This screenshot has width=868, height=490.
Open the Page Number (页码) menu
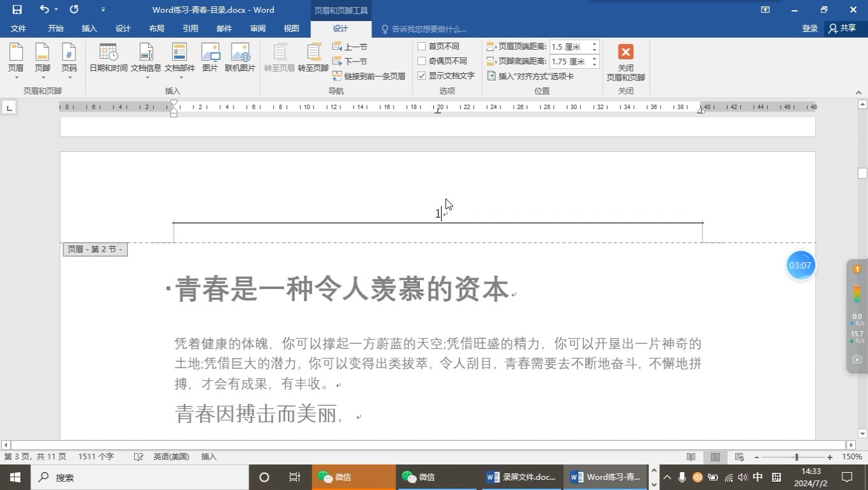(x=69, y=61)
